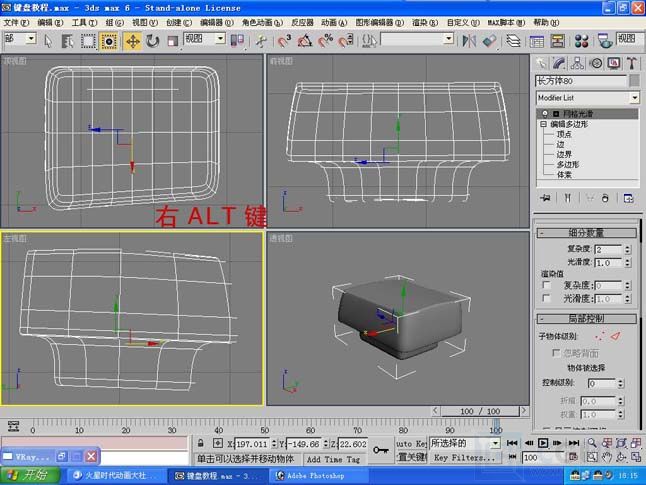
Task: Switch to Adobe Photoshop in taskbar
Action: pos(318,476)
